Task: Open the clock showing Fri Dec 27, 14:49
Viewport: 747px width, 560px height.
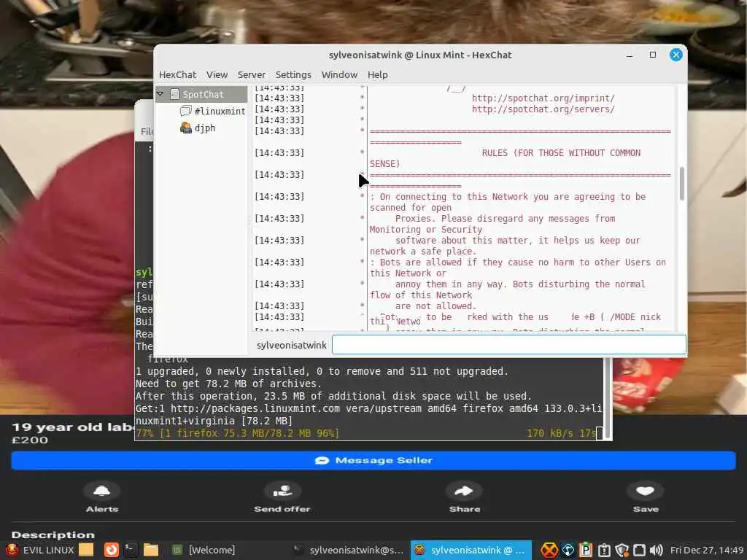Action: coord(707,550)
